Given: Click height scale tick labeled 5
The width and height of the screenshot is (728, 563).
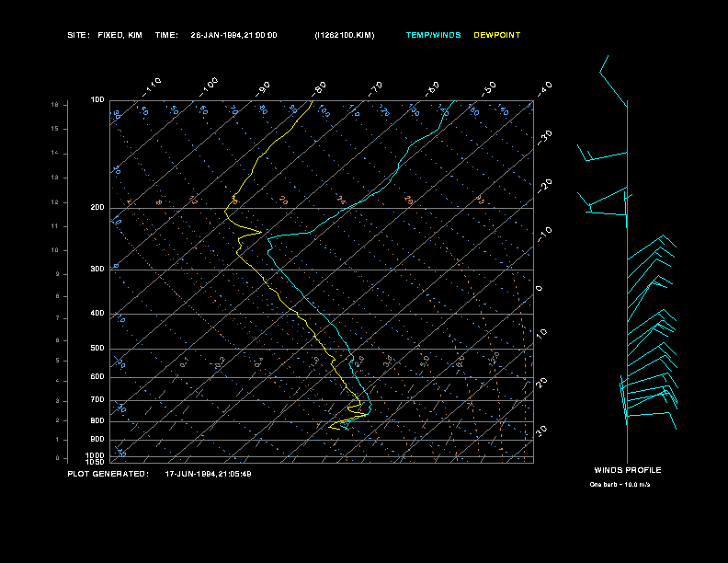Looking at the screenshot, I should 58,361.
